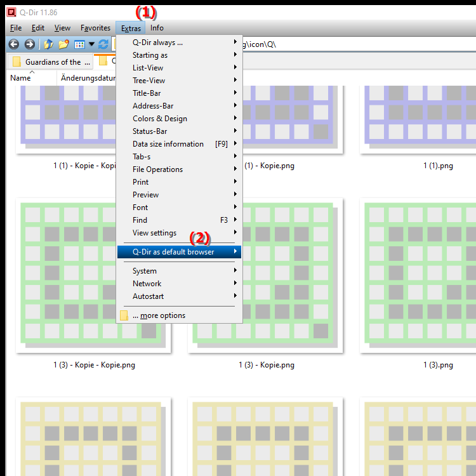
Task: Click file name '1 (3) - Kopie - Kopie.png'
Action: coord(94,365)
